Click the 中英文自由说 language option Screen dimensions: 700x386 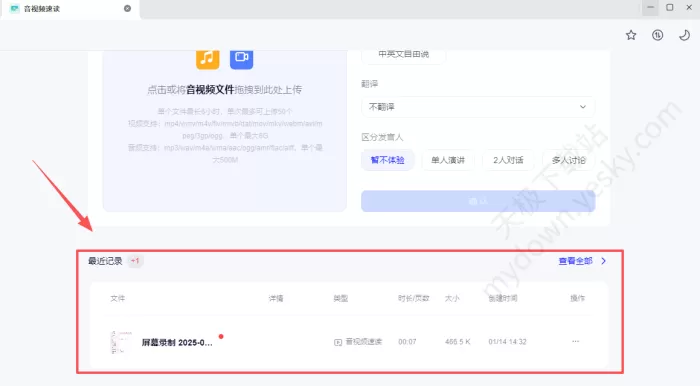(x=404, y=54)
